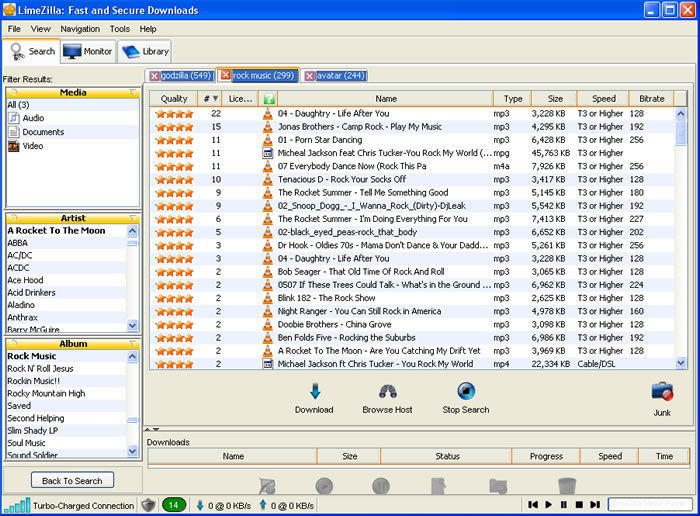Click the greyed trash can downloads icon
700x516 pixels.
567,486
